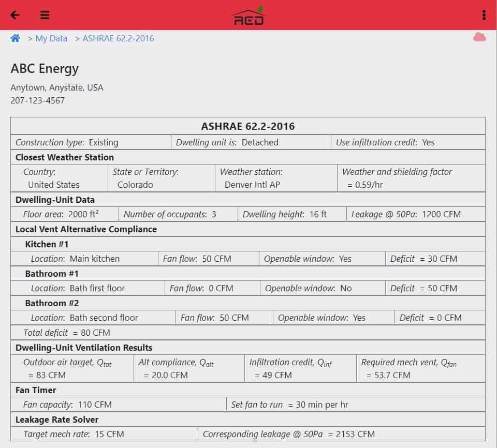Open the ASHRAE 62.2-2016 breadcrumb link
Image resolution: width=497 pixels, height=448 pixels.
tap(118, 38)
